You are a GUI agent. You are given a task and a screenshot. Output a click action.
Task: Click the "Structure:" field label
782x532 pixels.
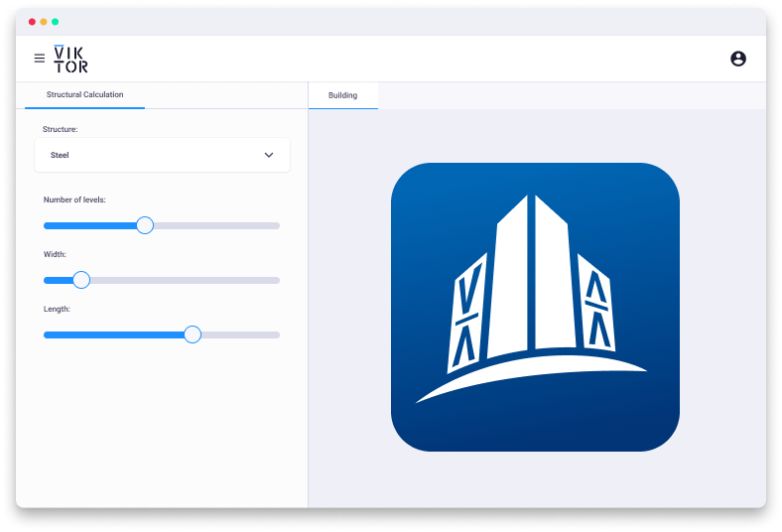coord(60,129)
